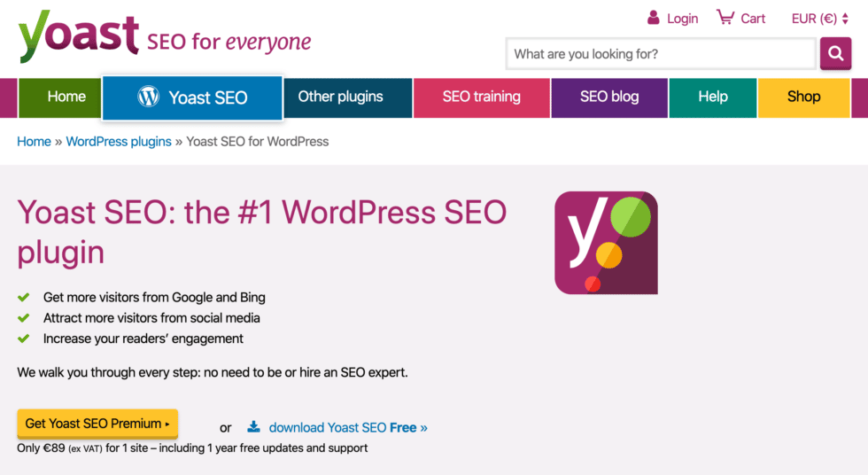This screenshot has width=868, height=475.
Task: Go to the SEO training tab
Action: point(482,97)
